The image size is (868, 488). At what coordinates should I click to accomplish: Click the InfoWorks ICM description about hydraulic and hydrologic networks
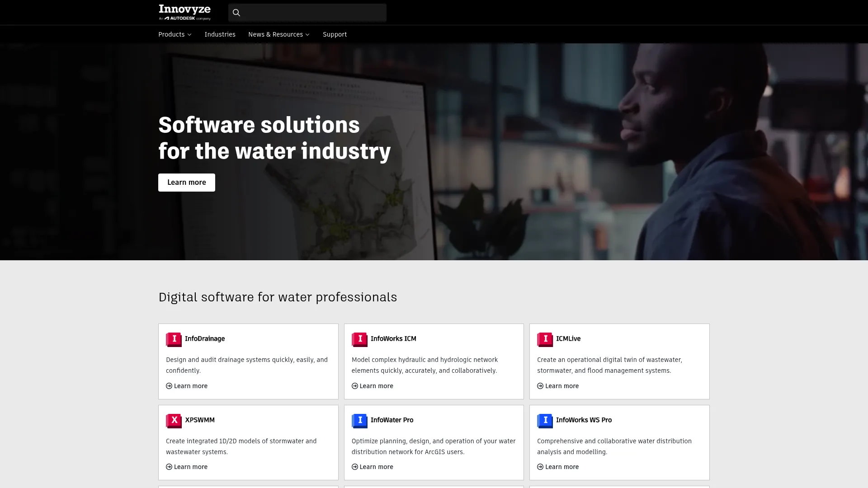tap(425, 365)
